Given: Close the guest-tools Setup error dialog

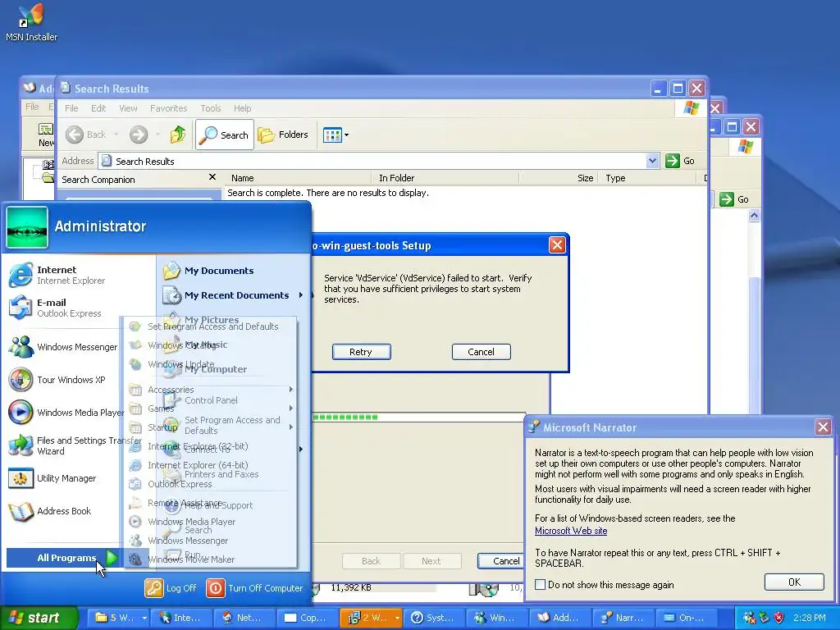Looking at the screenshot, I should click(x=557, y=245).
